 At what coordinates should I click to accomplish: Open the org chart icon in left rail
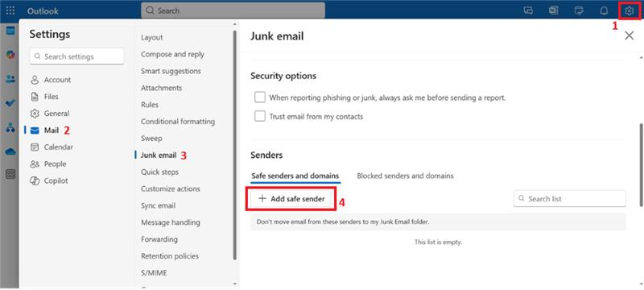(x=10, y=127)
